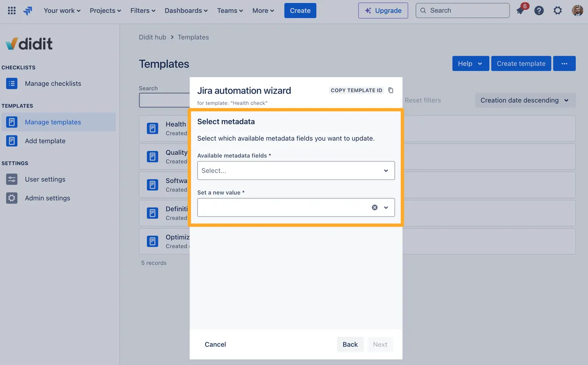This screenshot has width=588, height=365.
Task: Click the Admin settings gear icon
Action: 12,198
